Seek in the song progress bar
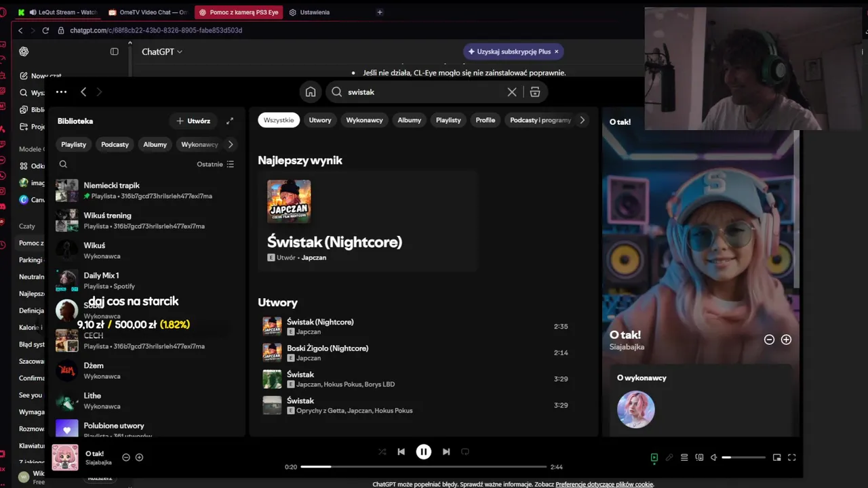868x488 pixels. pyautogui.click(x=424, y=467)
